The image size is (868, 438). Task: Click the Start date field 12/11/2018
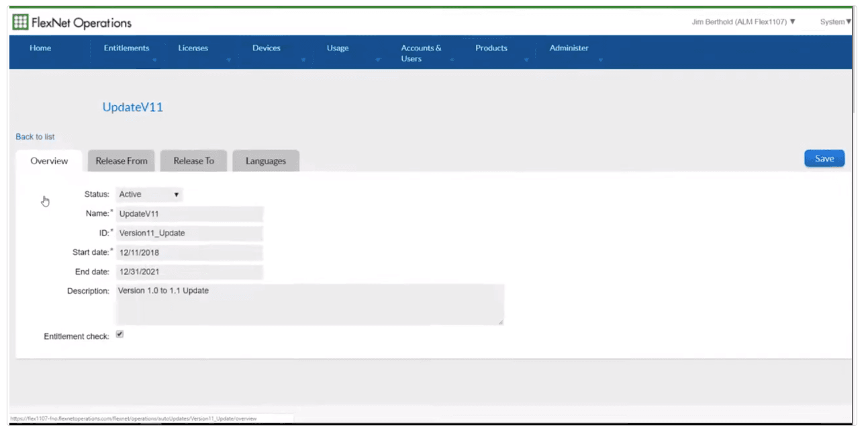click(x=189, y=253)
